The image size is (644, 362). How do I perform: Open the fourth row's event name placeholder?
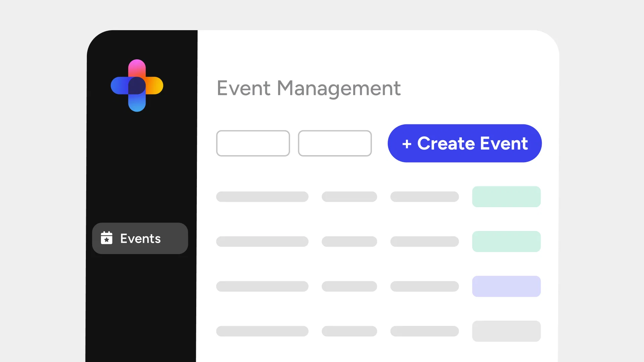(x=262, y=331)
